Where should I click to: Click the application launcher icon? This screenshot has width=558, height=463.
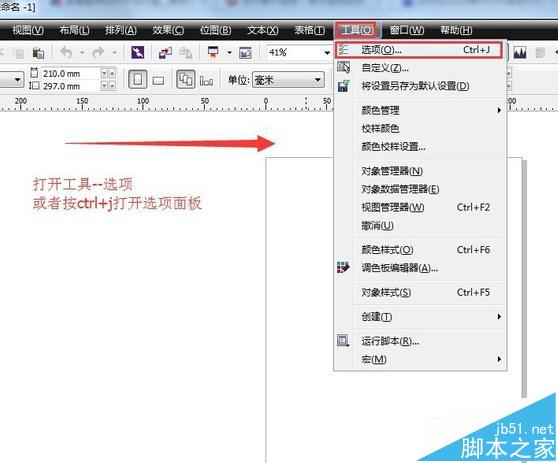pos(213,53)
